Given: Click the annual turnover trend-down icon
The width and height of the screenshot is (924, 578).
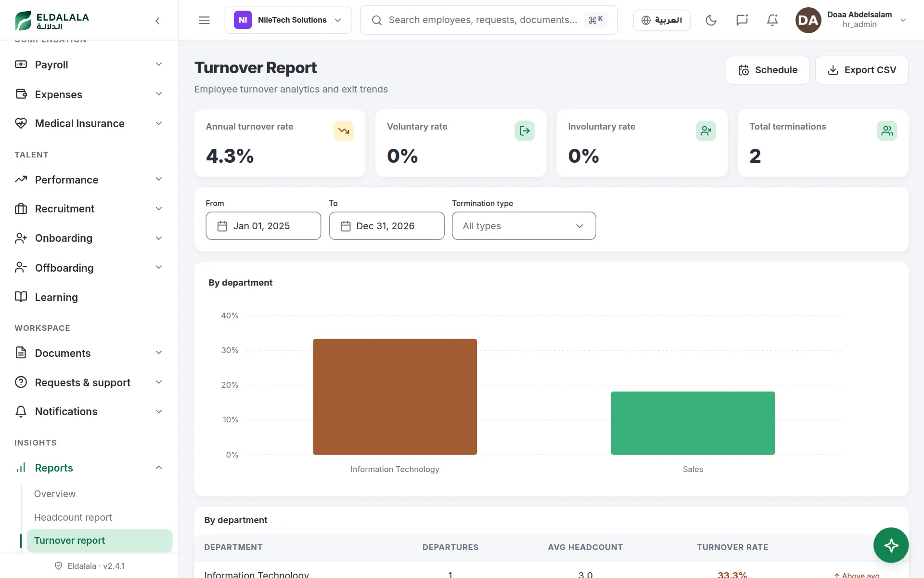Looking at the screenshot, I should 344,131.
